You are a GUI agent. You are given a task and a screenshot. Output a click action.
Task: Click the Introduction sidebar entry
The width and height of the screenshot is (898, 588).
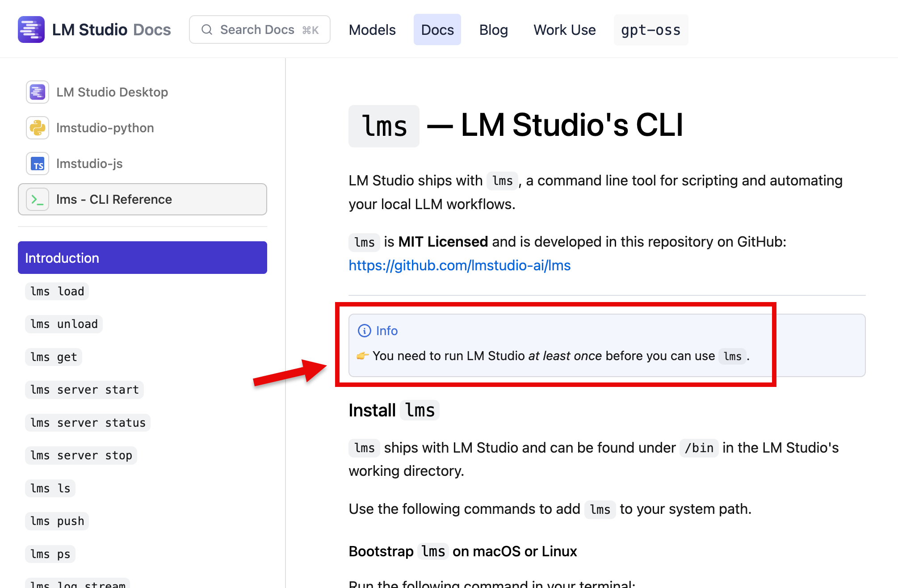pos(62,258)
